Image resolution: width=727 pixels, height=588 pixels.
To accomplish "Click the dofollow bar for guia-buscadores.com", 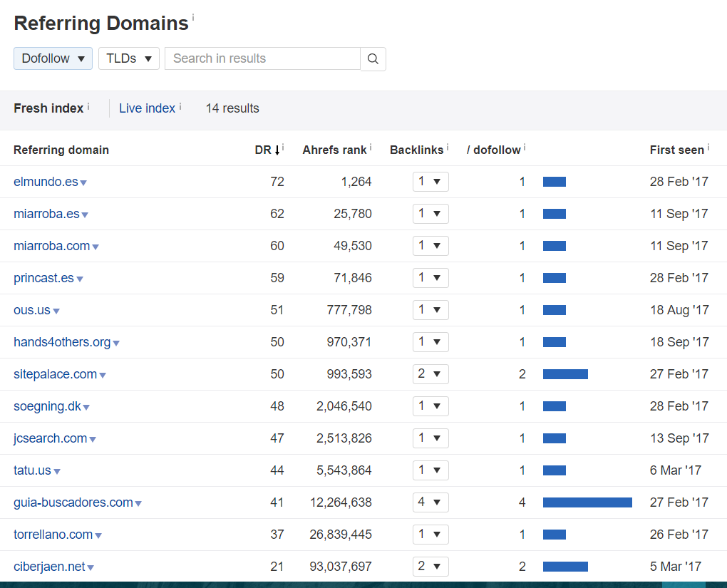I will pyautogui.click(x=587, y=502).
